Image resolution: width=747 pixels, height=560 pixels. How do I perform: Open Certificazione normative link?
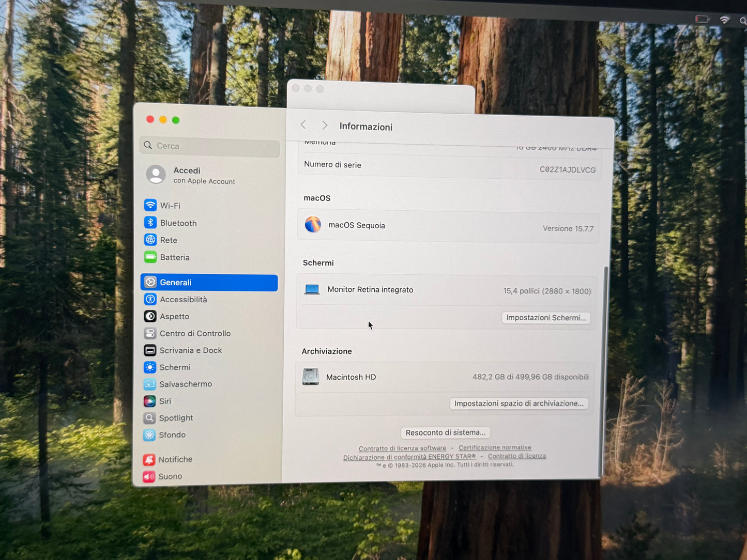click(x=495, y=447)
